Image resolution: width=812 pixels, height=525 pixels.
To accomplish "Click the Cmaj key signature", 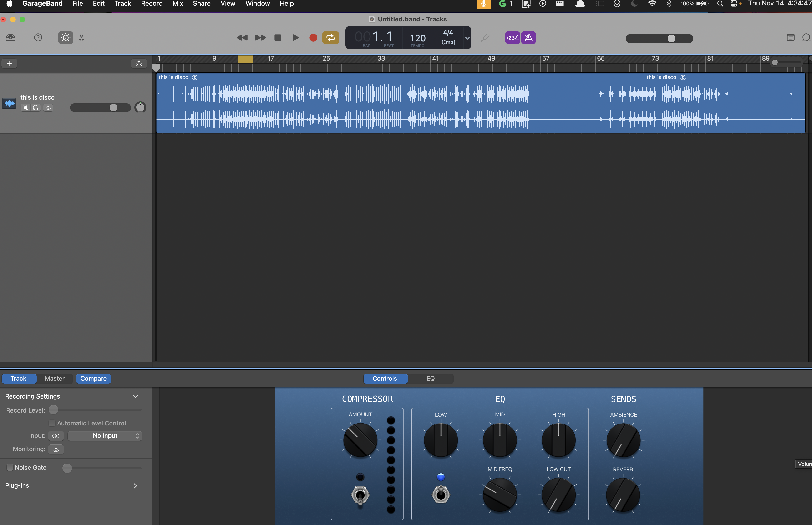I will (x=448, y=42).
